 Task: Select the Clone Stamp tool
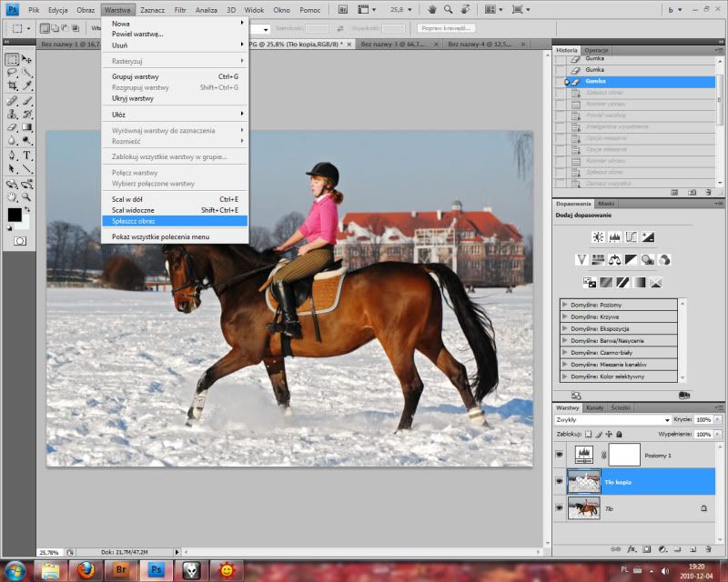[x=13, y=114]
